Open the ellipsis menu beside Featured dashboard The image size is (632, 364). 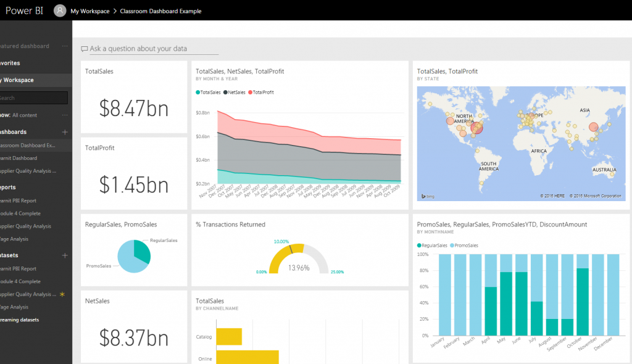pos(64,46)
